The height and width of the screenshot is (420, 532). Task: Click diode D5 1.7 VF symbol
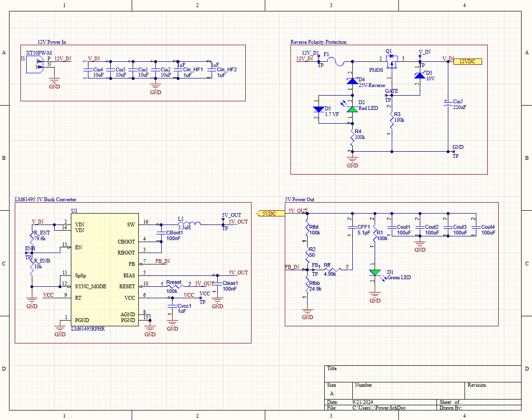(318, 109)
